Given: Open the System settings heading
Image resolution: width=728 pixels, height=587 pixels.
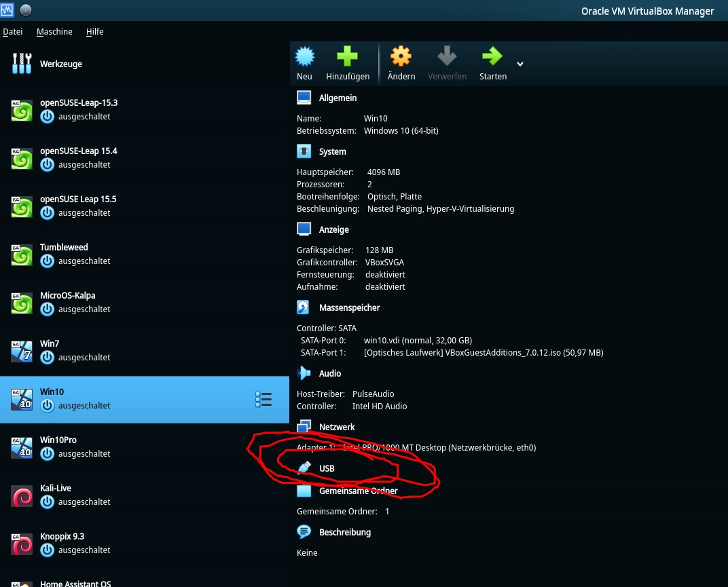Looking at the screenshot, I should click(x=333, y=152).
